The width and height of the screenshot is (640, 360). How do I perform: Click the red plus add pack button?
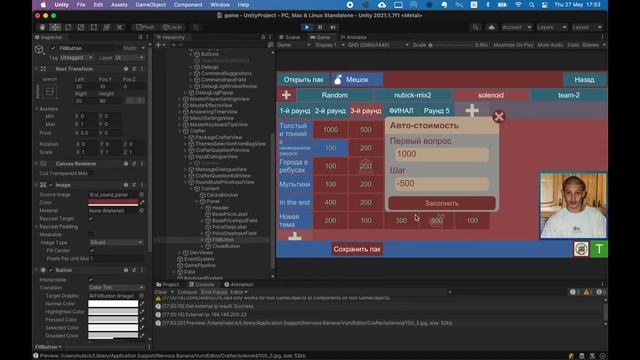click(x=286, y=95)
